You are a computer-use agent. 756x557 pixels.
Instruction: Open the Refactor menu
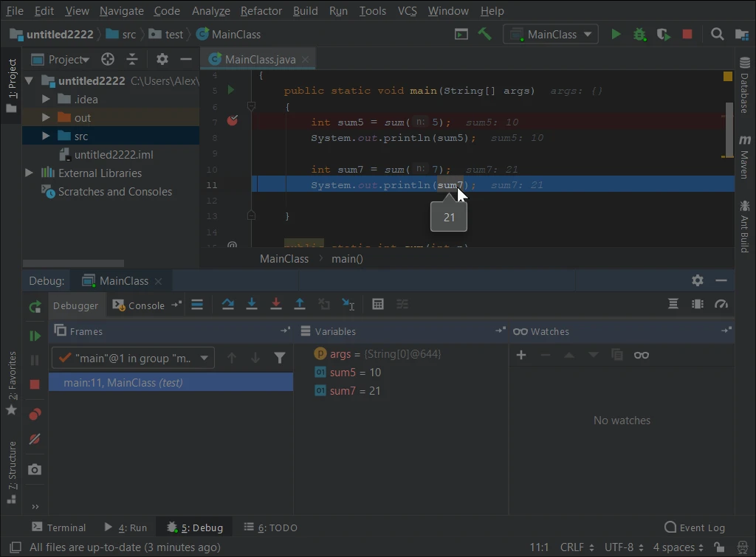(261, 10)
